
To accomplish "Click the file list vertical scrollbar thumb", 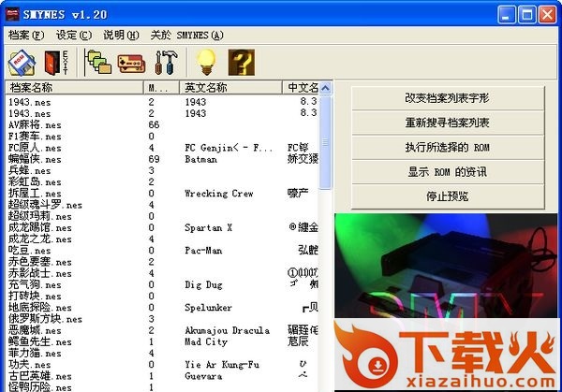I will [x=325, y=142].
